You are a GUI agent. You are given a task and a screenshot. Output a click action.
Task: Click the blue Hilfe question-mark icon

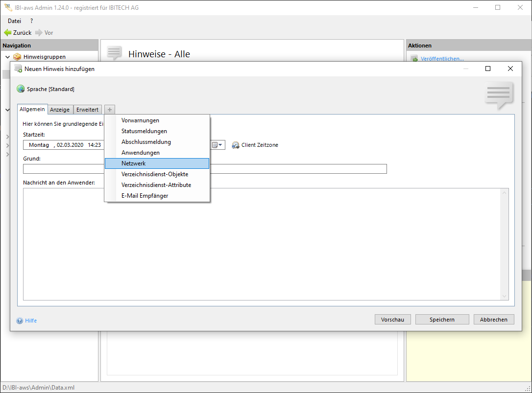coord(20,321)
